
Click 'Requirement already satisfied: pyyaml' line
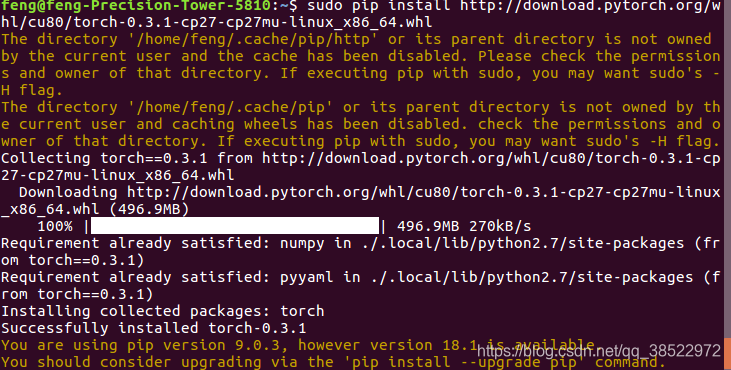[360, 277]
